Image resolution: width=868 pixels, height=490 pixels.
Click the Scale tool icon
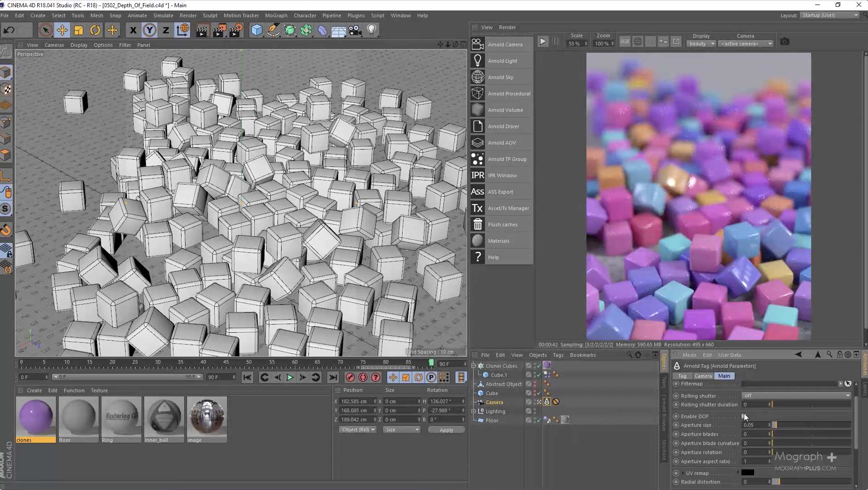click(79, 30)
